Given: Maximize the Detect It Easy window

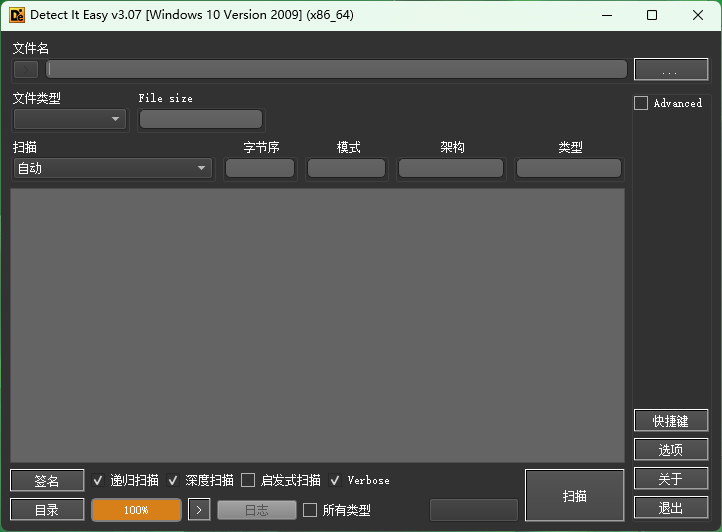Looking at the screenshot, I should coord(652,15).
